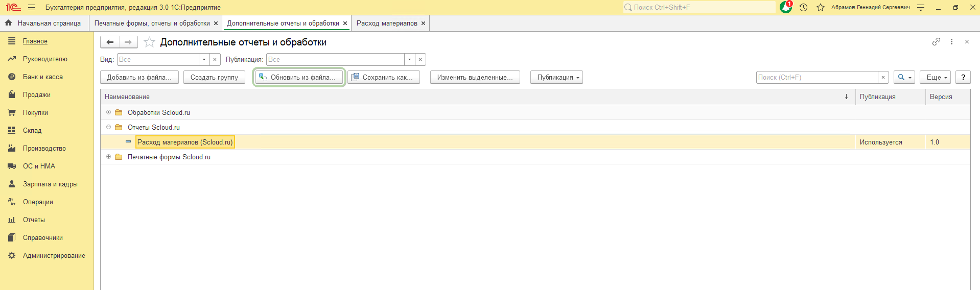Click the Производство factory icon
The height and width of the screenshot is (290, 980).
coord(12,149)
